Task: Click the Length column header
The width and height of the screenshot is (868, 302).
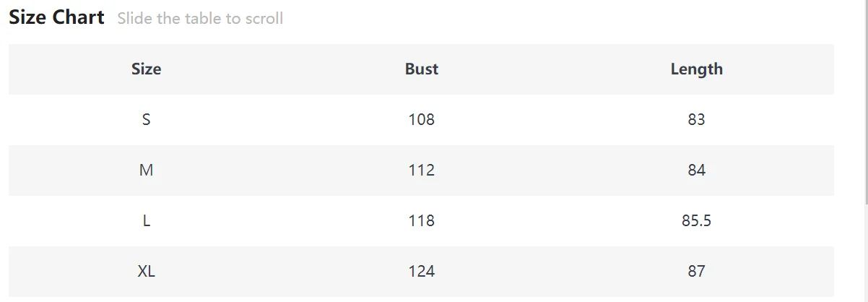Action: (x=696, y=69)
